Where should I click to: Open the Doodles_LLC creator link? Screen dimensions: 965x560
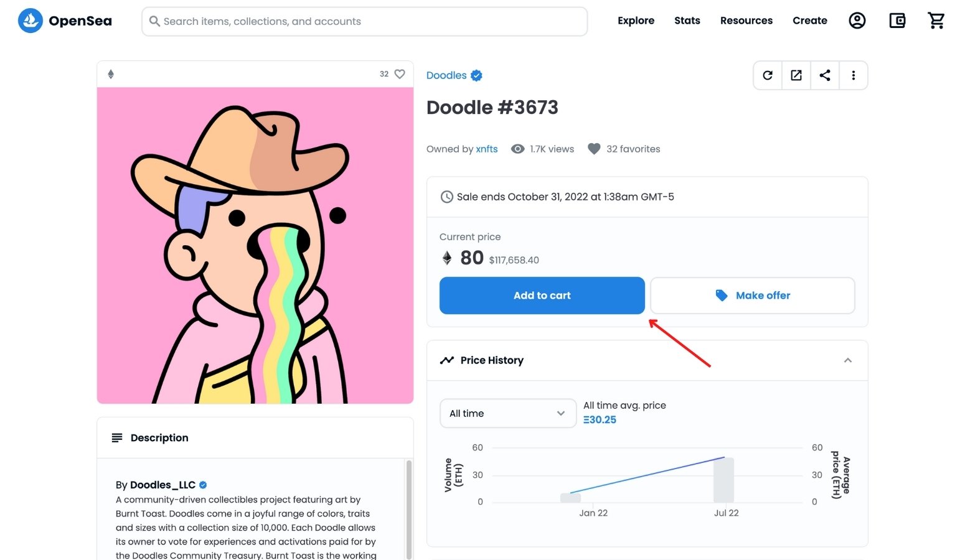pos(162,485)
